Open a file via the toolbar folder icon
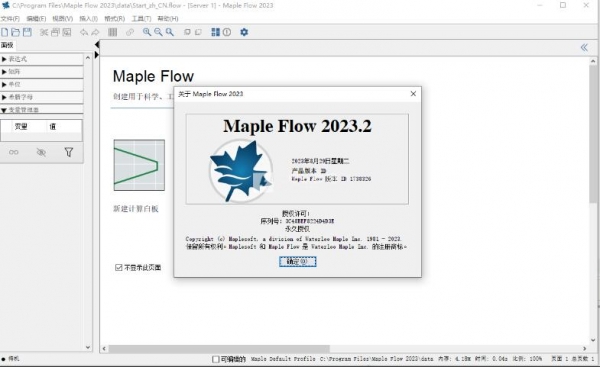The width and height of the screenshot is (600, 367). 16,32
